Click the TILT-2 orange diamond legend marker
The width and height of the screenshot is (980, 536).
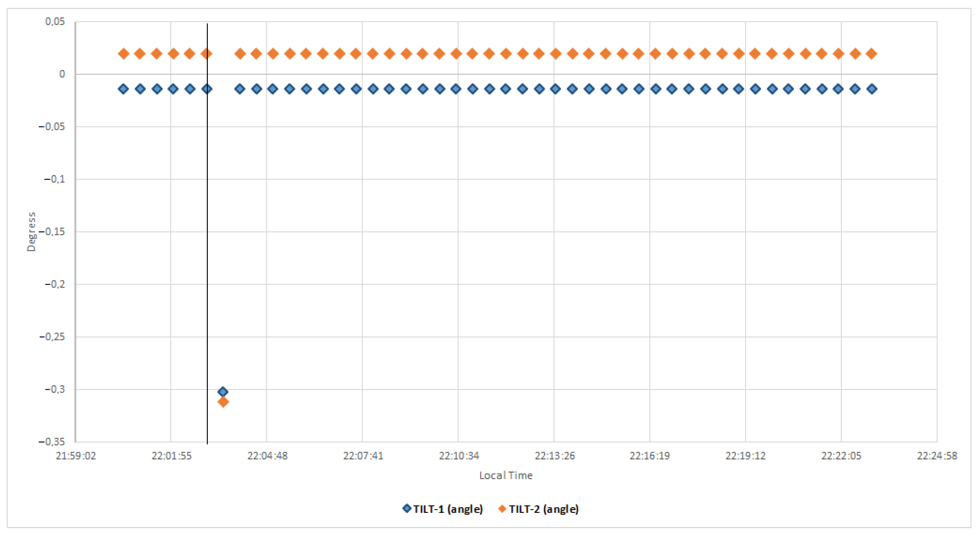pos(502,508)
